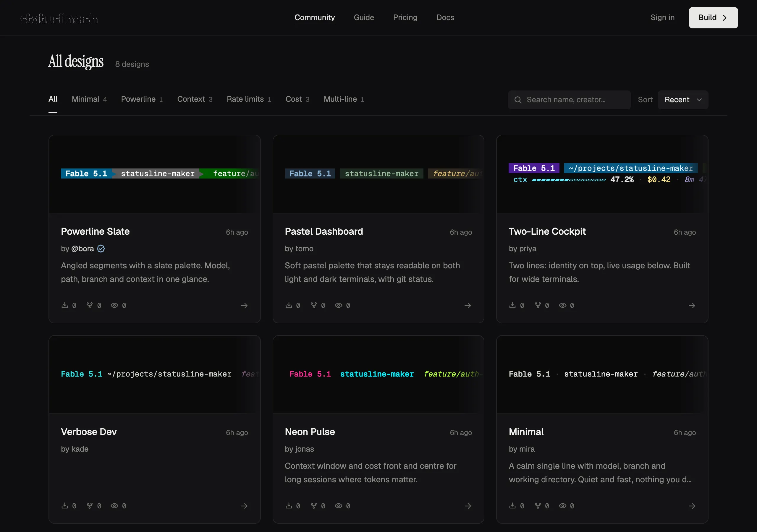757x532 pixels.
Task: Click the Build button
Action: click(713, 17)
